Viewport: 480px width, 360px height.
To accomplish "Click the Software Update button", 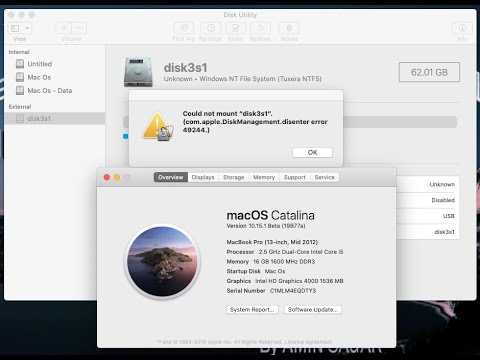I will point(313,310).
